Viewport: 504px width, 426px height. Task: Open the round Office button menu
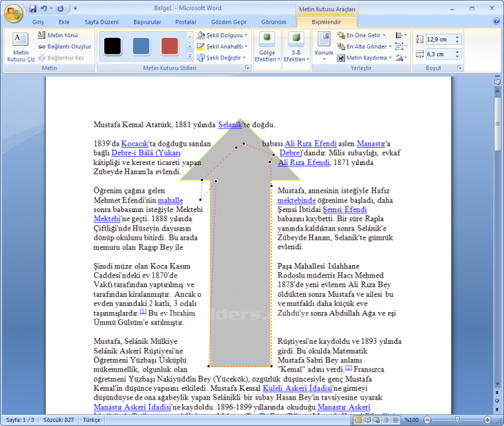13,13
